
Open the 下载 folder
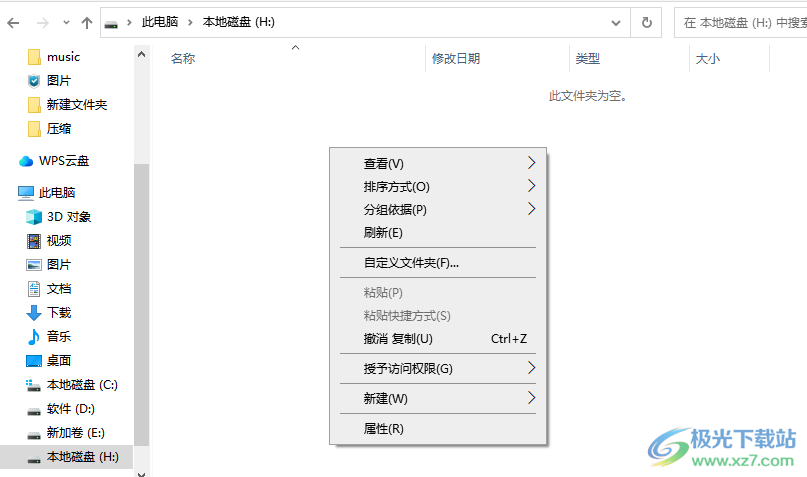(x=59, y=313)
